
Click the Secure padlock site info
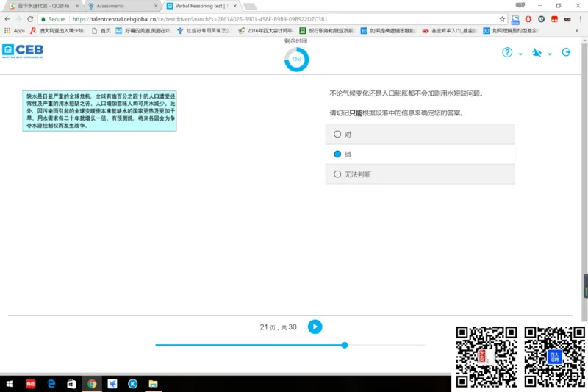[x=53, y=19]
